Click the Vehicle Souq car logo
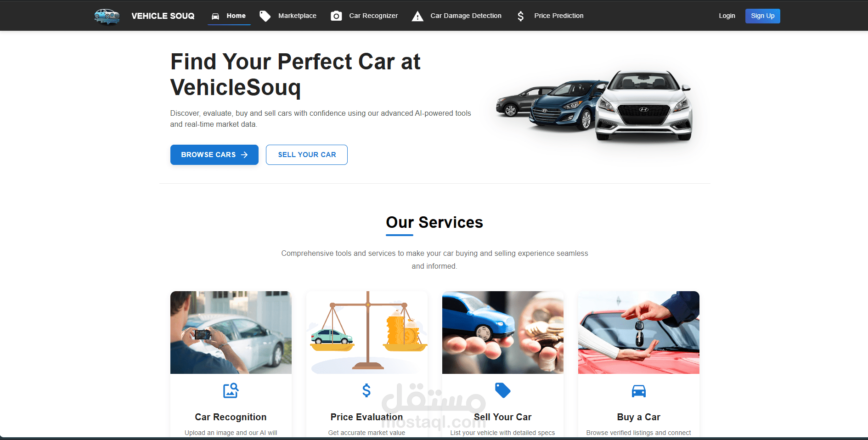 107,16
